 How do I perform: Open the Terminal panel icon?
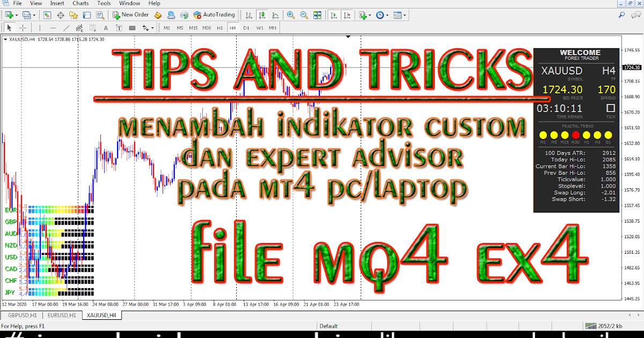87,15
